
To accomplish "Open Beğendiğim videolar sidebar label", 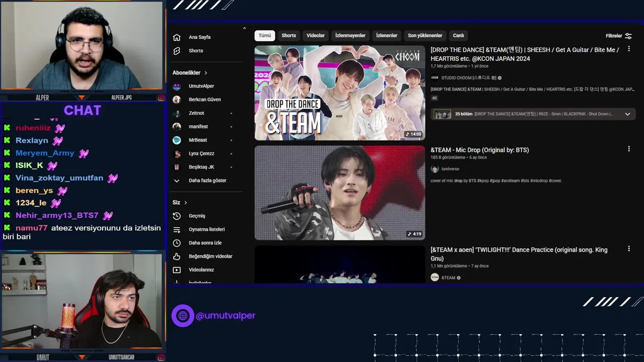I will click(210, 256).
